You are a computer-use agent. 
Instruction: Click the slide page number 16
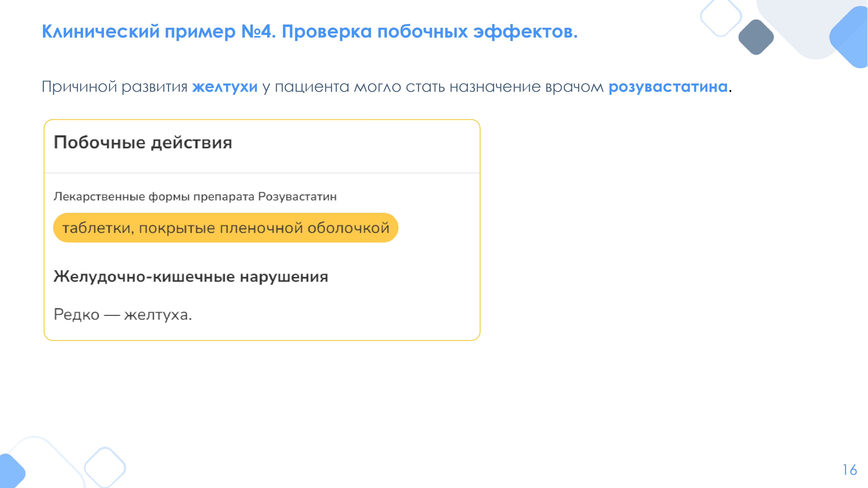coord(850,470)
